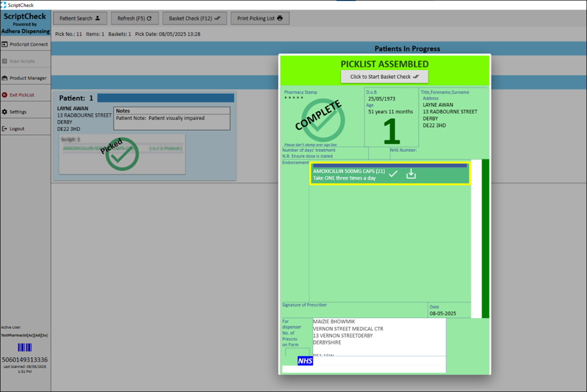Click VERNON STREET MEDICAL CTR address line

click(348, 329)
